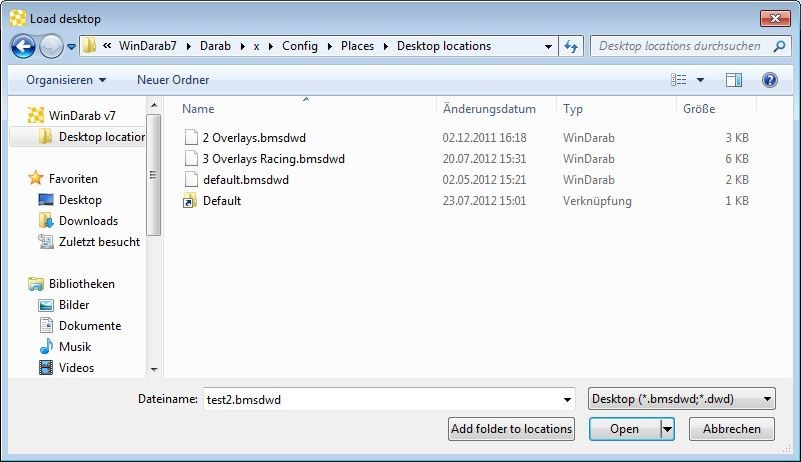Click the blue help icon

tap(770, 80)
